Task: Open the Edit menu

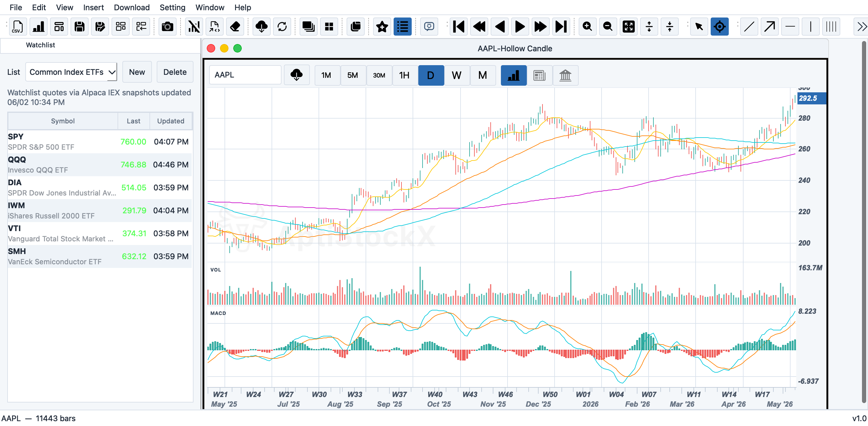Action: coord(39,8)
